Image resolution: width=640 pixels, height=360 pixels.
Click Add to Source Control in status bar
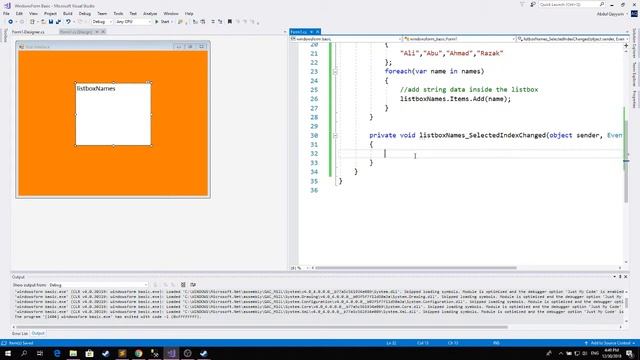point(610,343)
